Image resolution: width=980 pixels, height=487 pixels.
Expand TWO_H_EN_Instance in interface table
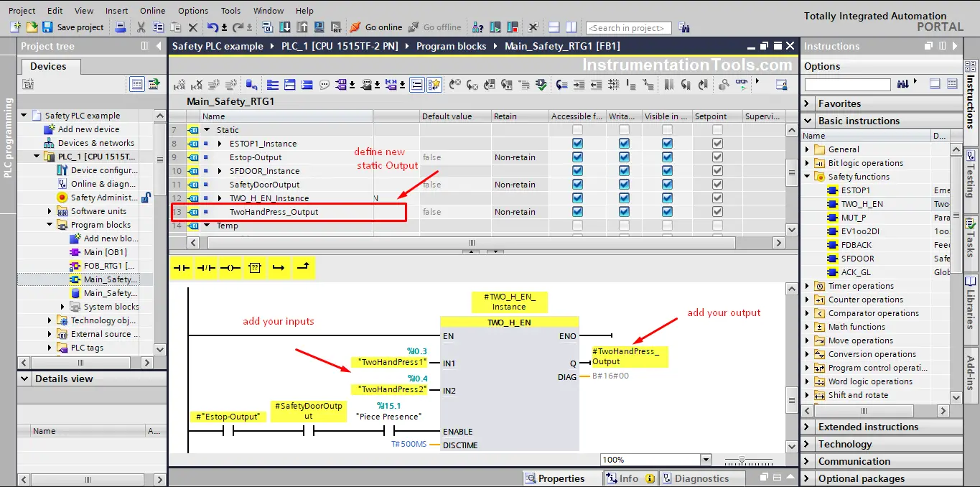coord(220,198)
